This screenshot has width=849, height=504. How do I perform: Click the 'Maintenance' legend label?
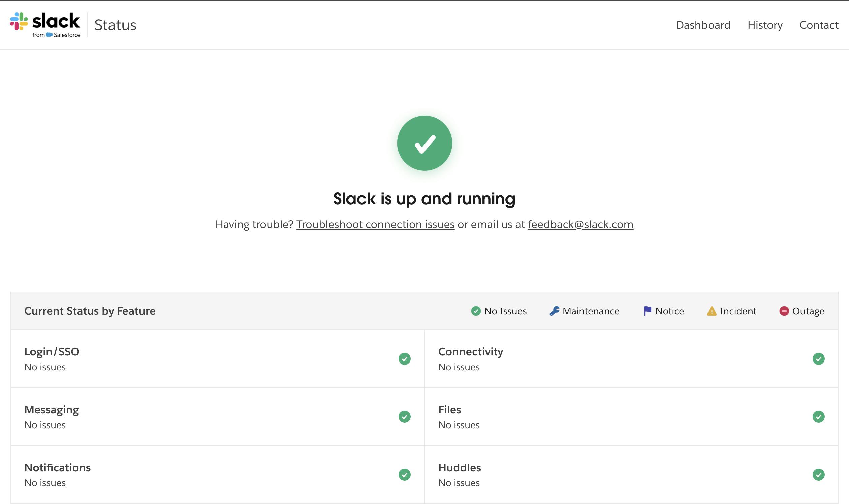pos(591,311)
